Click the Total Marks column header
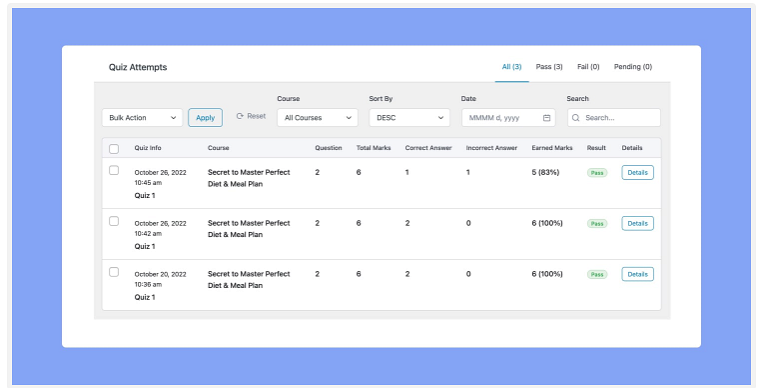Viewport: 757px width, 388px height. (x=374, y=148)
